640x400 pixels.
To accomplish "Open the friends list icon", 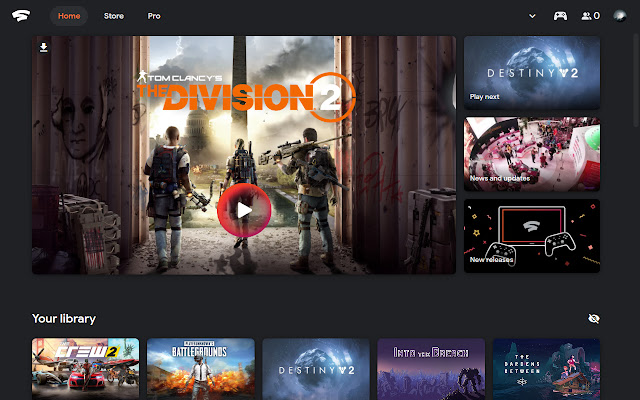I will [590, 16].
